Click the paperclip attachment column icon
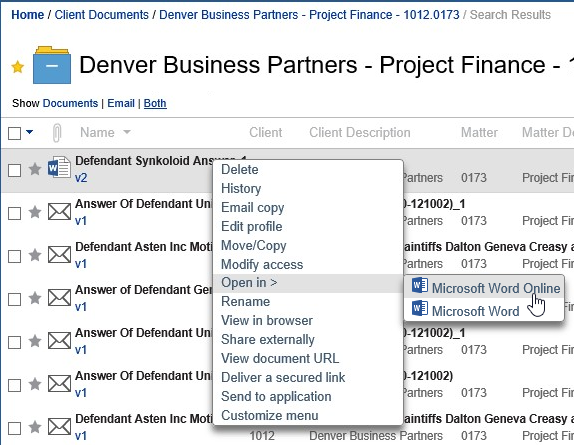574x445 pixels. point(56,132)
